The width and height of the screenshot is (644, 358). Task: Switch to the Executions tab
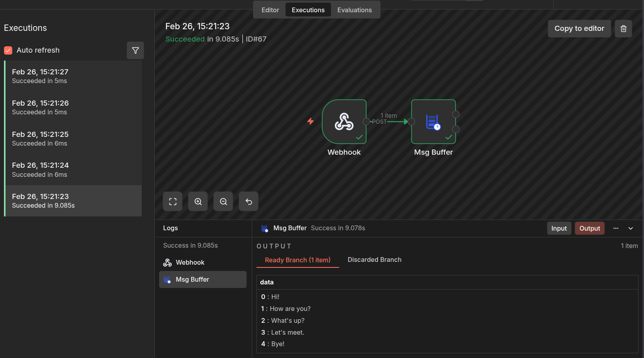click(x=308, y=10)
